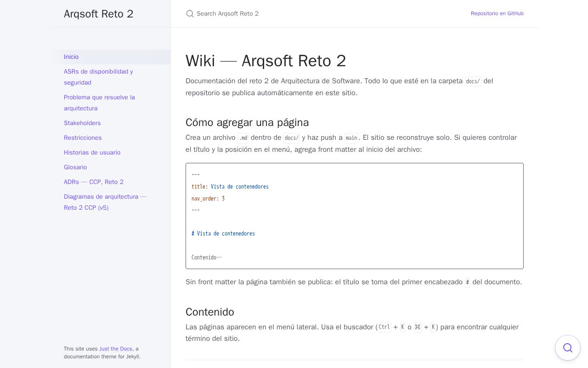Go to the Arqsoft Reto 2 site title
This screenshot has width=588, height=368.
99,14
